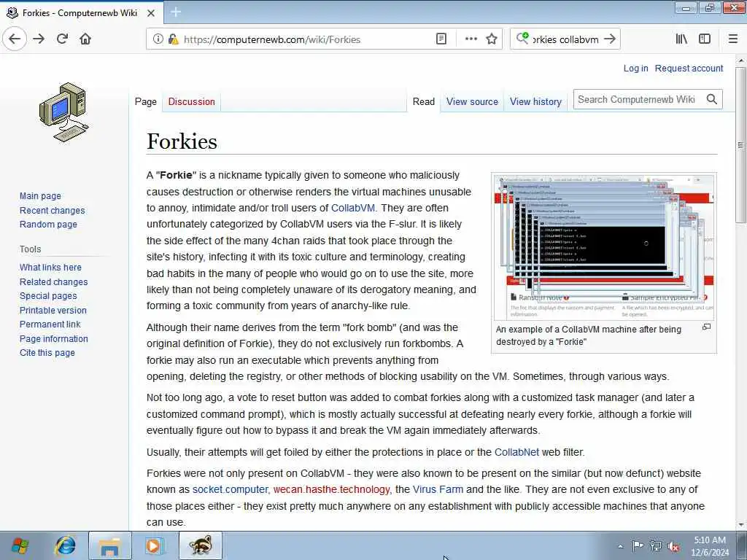This screenshot has width=747, height=560.
Task: Select the Read tab
Action: (424, 101)
